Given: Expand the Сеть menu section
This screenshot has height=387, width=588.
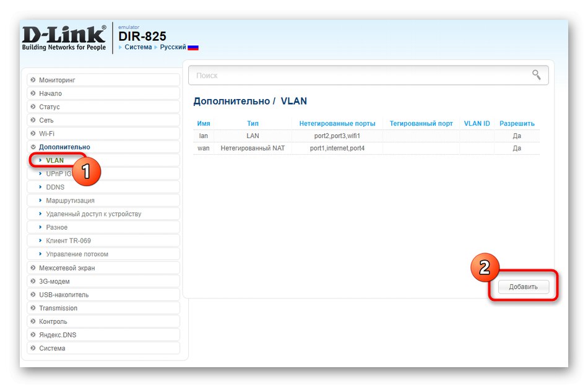Looking at the screenshot, I should click(103, 120).
